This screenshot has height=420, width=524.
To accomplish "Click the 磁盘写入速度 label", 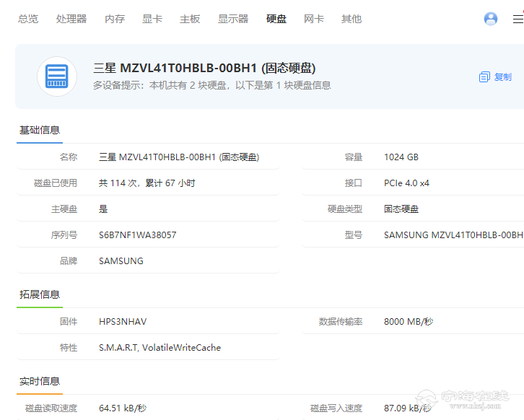I will (x=336, y=408).
